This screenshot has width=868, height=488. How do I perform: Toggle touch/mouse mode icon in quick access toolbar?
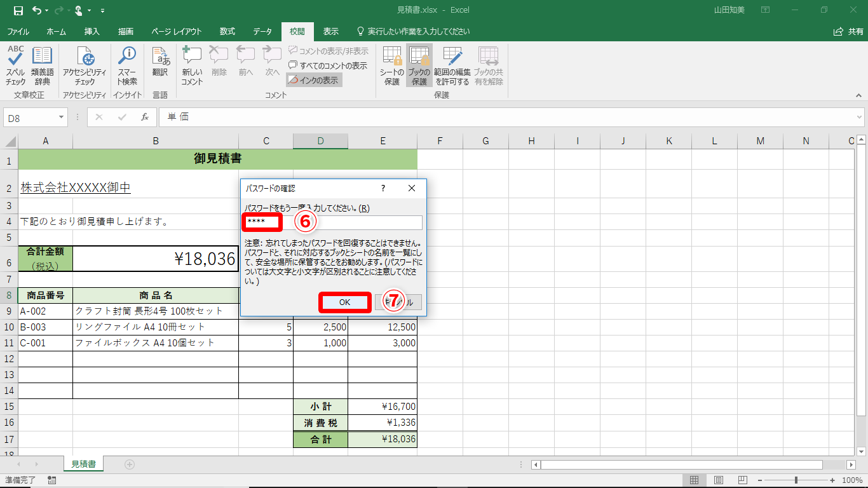pos(79,10)
